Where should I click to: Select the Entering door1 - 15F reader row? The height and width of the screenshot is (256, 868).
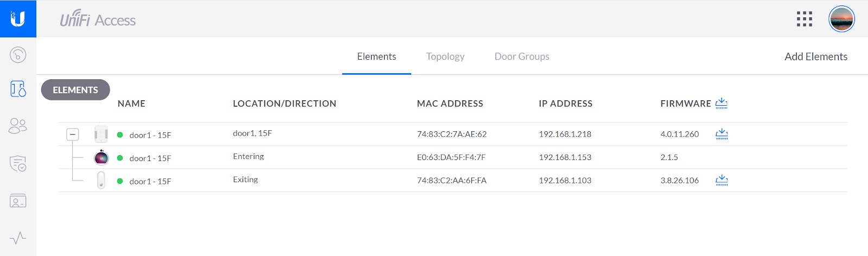(x=453, y=157)
